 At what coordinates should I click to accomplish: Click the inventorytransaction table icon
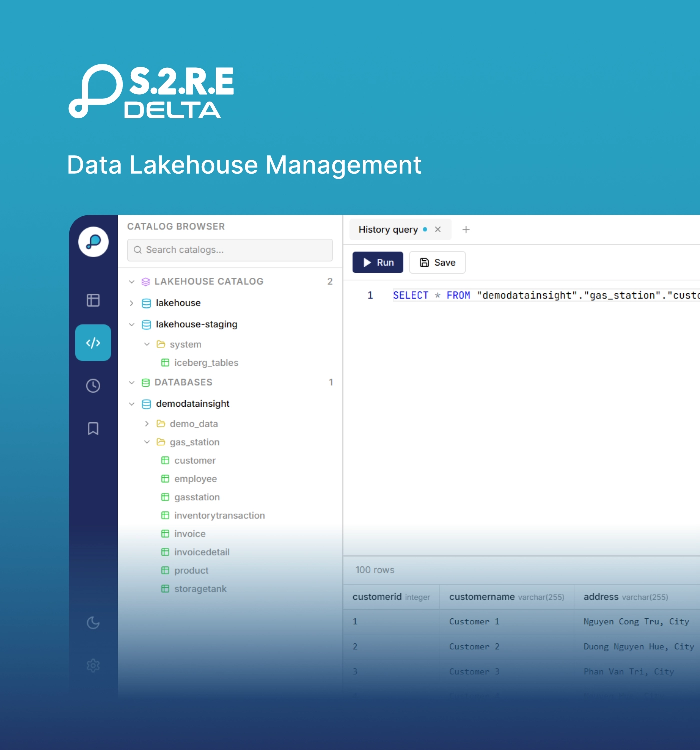click(165, 515)
